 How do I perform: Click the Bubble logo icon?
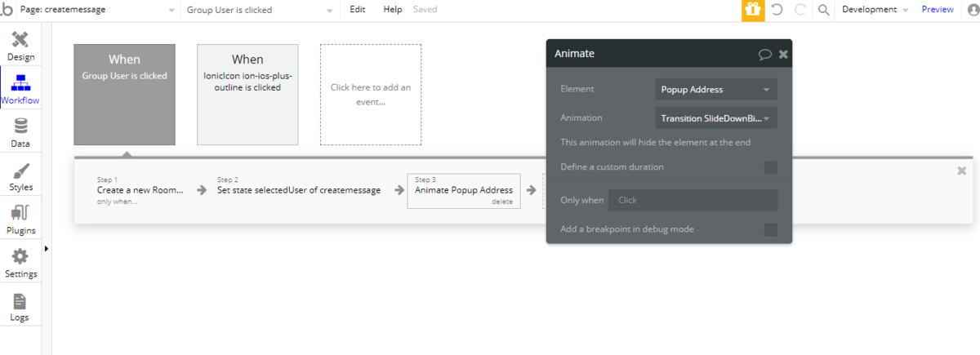click(7, 10)
